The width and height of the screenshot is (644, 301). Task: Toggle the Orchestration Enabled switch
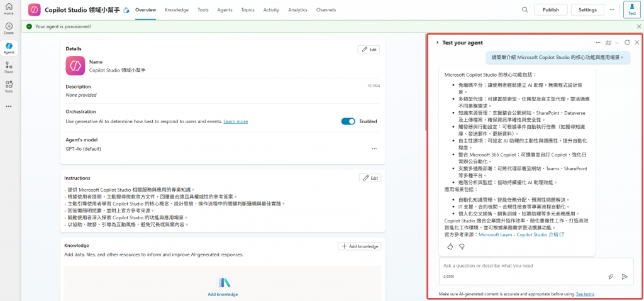coord(348,121)
